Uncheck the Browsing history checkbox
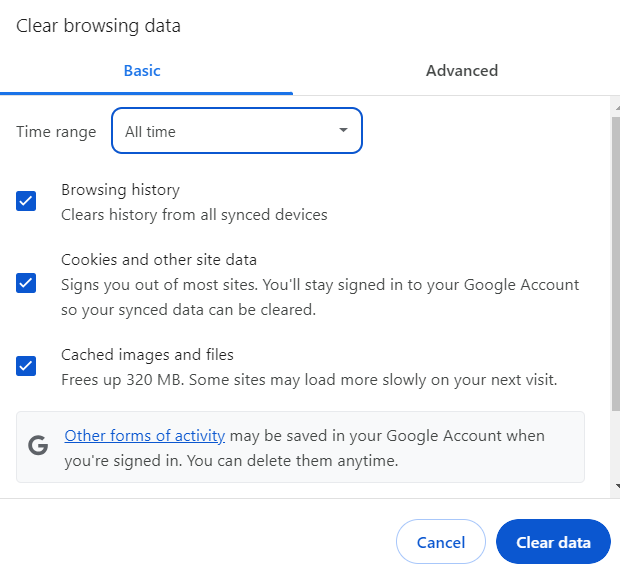This screenshot has height=582, width=620. [26, 201]
